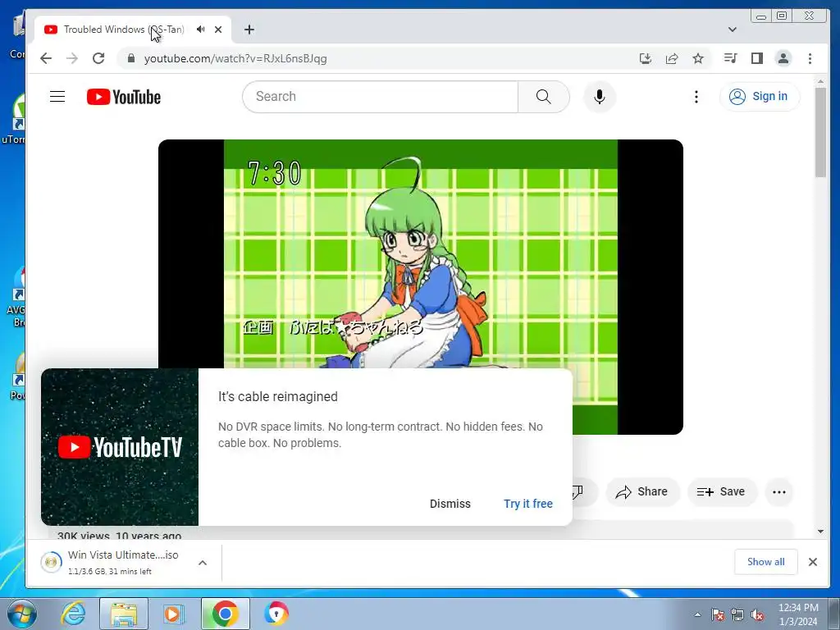The width and height of the screenshot is (840, 630).
Task: Click the muted volume tray icon
Action: click(x=757, y=614)
